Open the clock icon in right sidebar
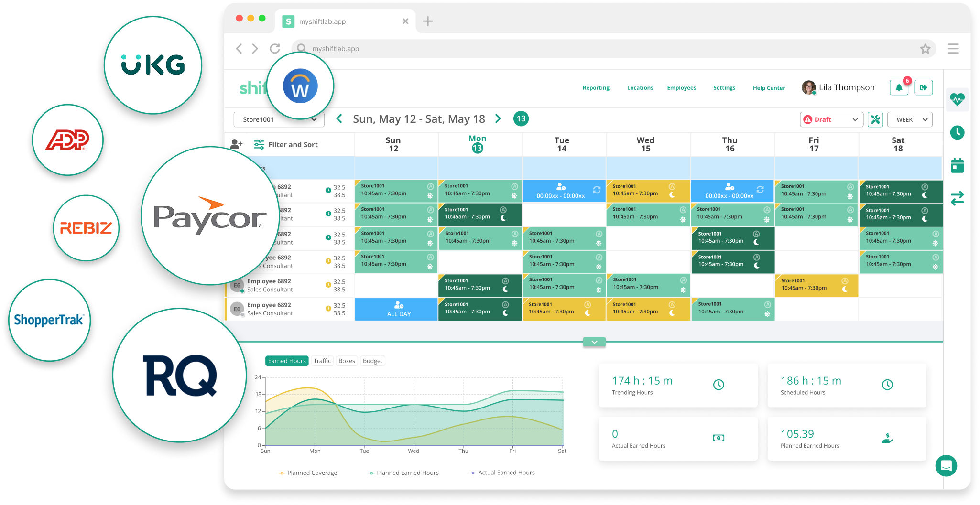The width and height of the screenshot is (980, 505). tap(957, 132)
